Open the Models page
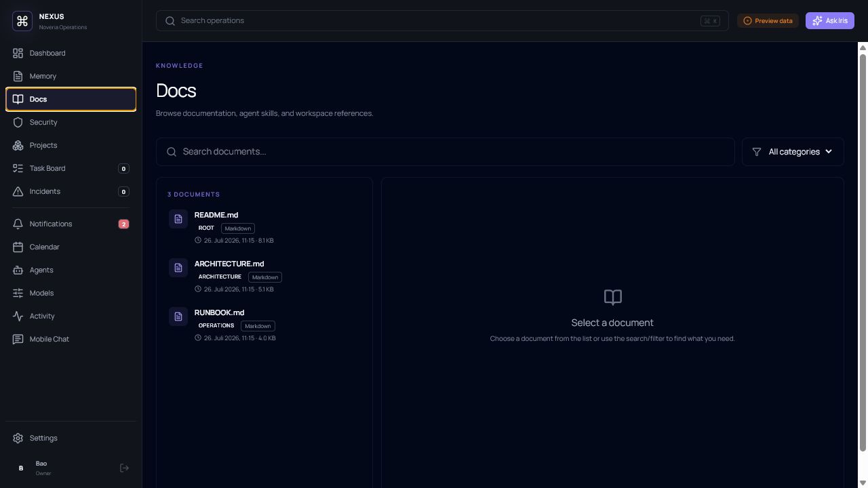Viewport: 868px width, 488px height. pyautogui.click(x=71, y=293)
